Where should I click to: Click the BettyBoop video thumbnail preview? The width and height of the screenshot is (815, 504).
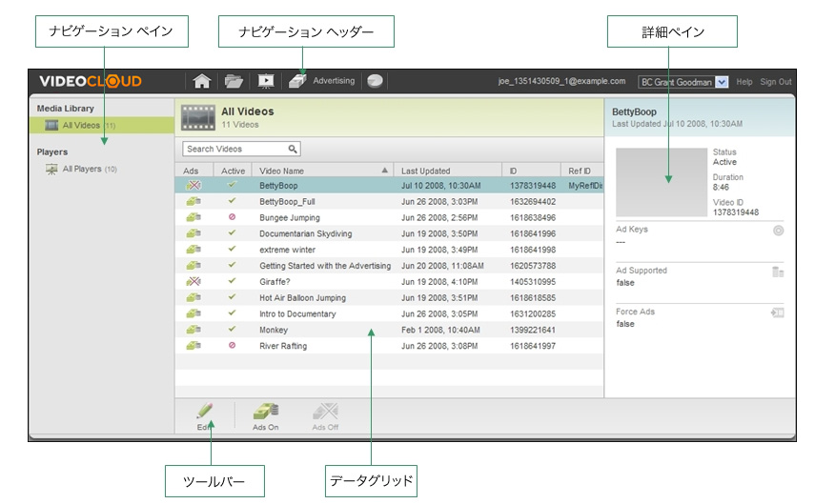(662, 182)
